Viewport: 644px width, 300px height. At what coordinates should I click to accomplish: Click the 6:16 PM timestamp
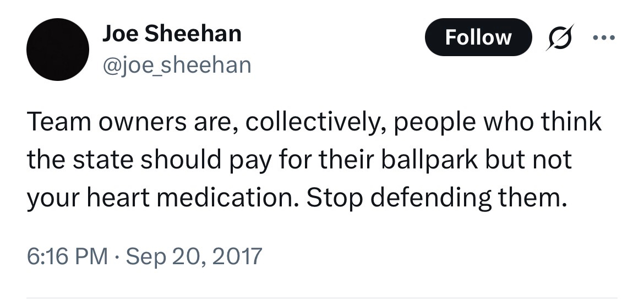tap(67, 256)
